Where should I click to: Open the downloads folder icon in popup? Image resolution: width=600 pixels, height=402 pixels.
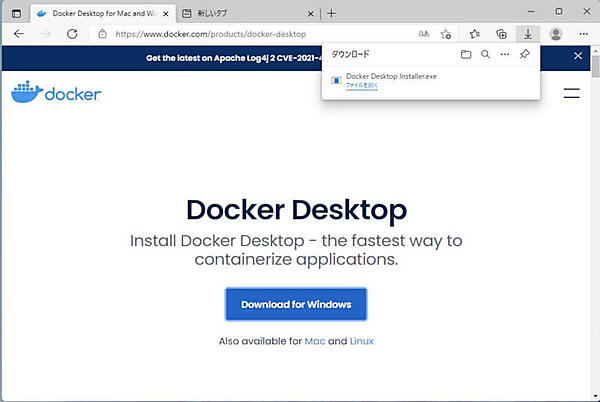(466, 54)
